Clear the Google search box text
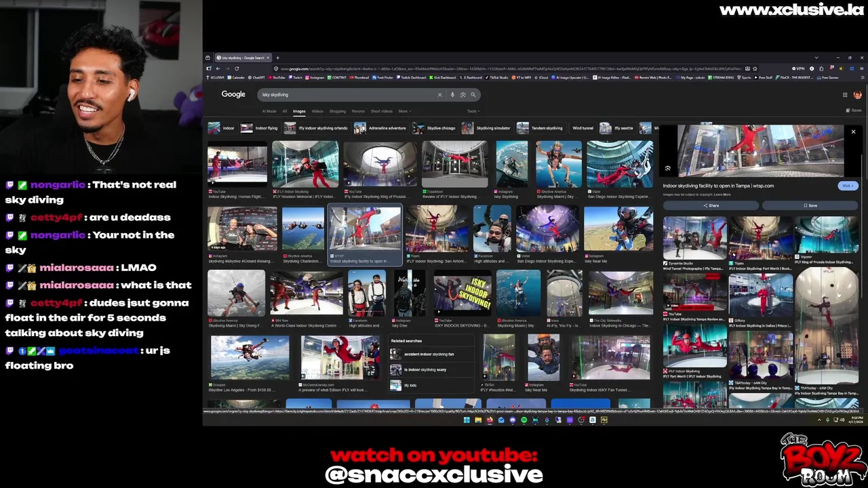 pos(439,95)
